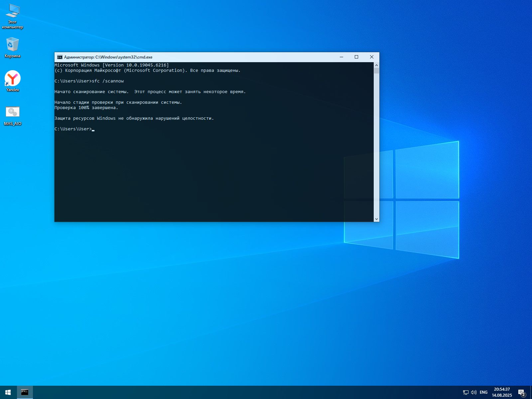Close the Command Prompt window
Screen dimensions: 532x399
coord(372,57)
